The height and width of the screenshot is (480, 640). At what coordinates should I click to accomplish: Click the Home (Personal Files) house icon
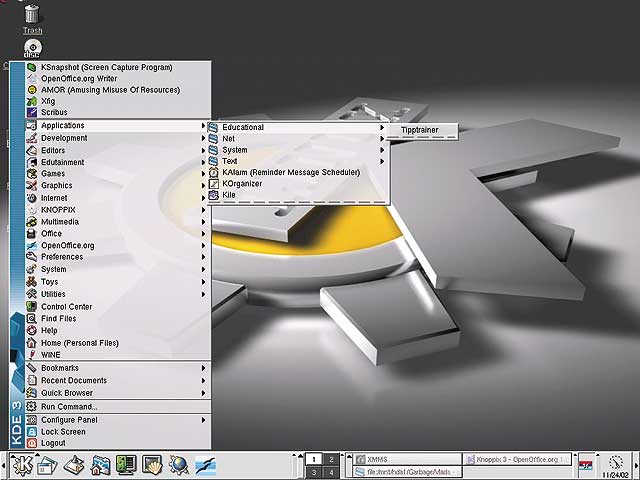click(31, 343)
